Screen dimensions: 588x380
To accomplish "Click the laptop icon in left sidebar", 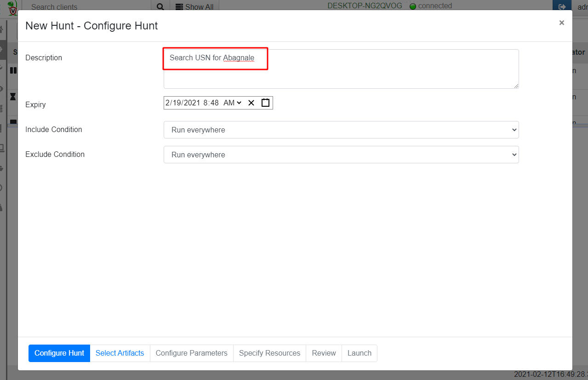I will (2, 148).
